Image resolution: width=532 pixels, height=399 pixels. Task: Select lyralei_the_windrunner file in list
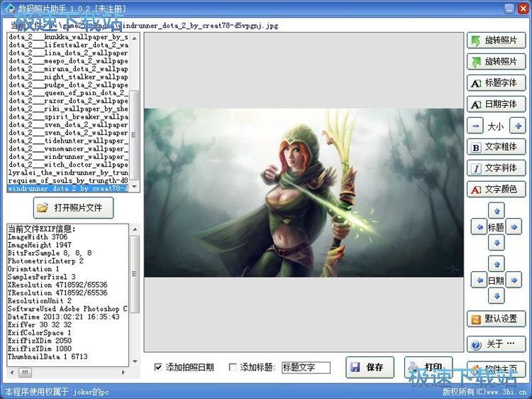68,173
